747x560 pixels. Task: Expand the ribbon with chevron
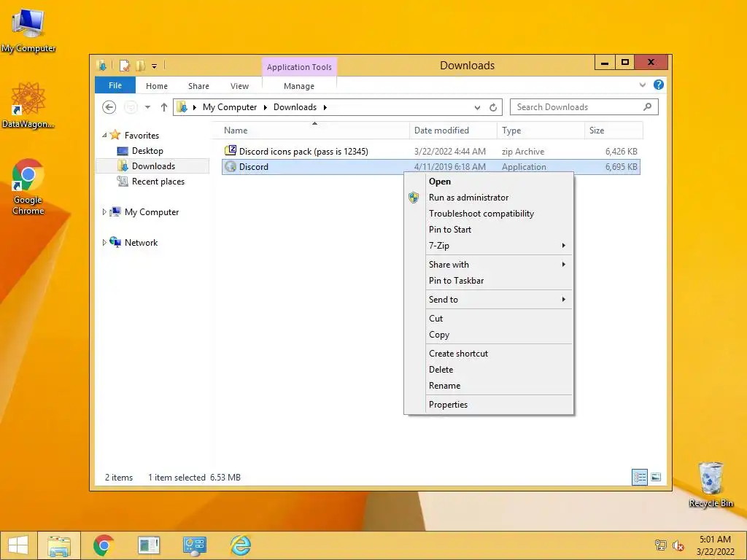(x=642, y=85)
